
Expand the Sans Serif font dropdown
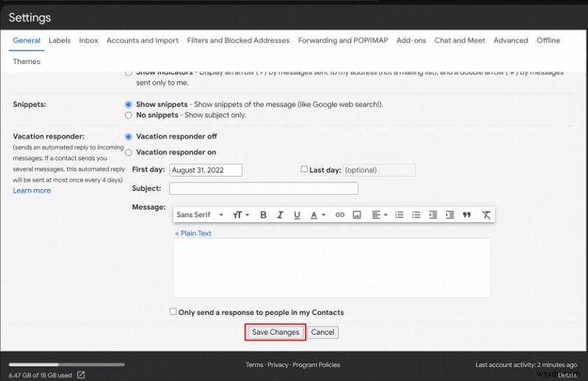[x=200, y=215]
